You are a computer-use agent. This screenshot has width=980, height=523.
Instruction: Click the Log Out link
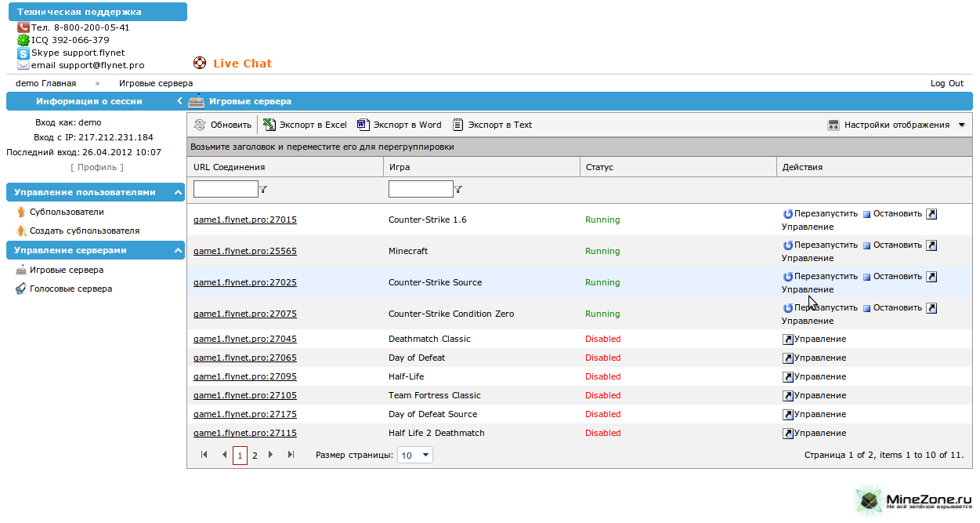tap(946, 83)
